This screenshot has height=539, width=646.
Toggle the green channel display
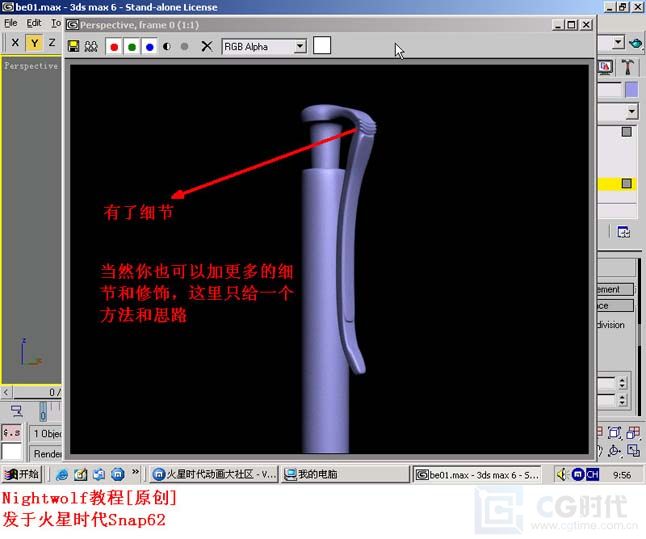pos(132,47)
